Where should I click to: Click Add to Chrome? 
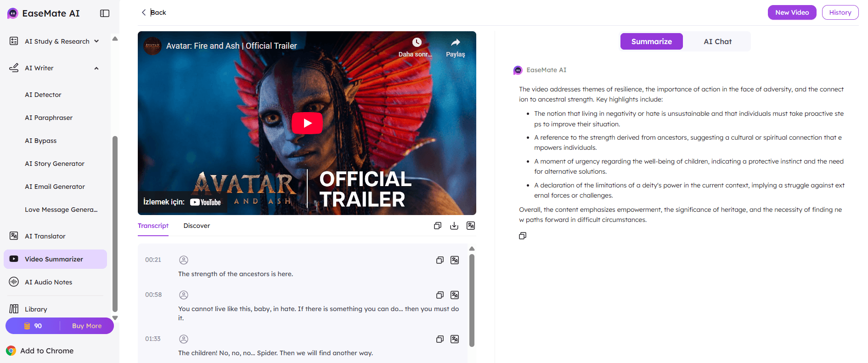click(40, 351)
